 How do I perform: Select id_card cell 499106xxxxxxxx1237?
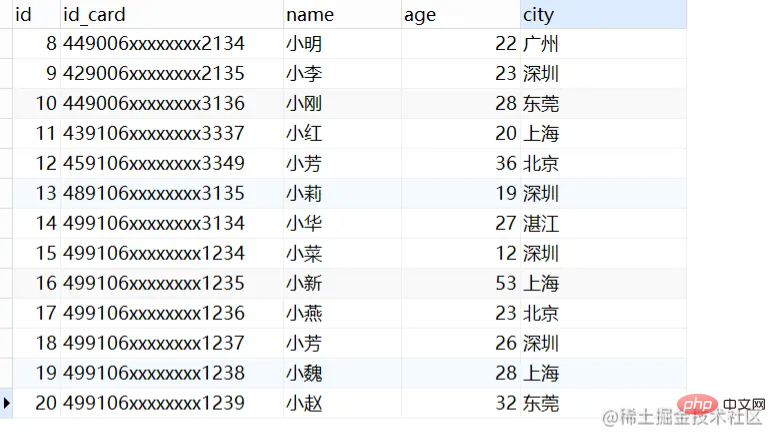click(172, 343)
